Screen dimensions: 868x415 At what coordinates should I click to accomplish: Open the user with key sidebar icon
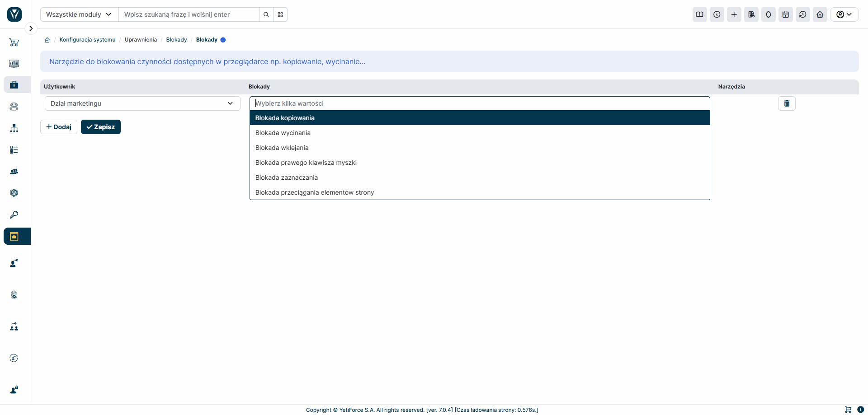pyautogui.click(x=14, y=263)
